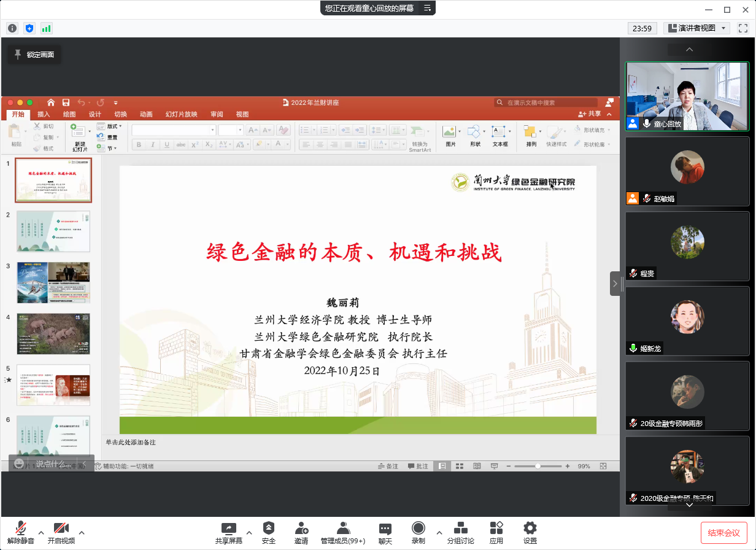This screenshot has width=756, height=550.
Task: Open 分组讨论 breakout rooms
Action: [460, 532]
